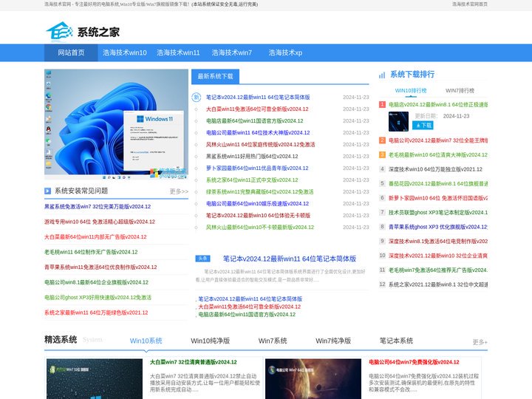Open 风林火山win11 64位家庭传统版 link
Viewport: 532px width, 399px height.
point(260,145)
